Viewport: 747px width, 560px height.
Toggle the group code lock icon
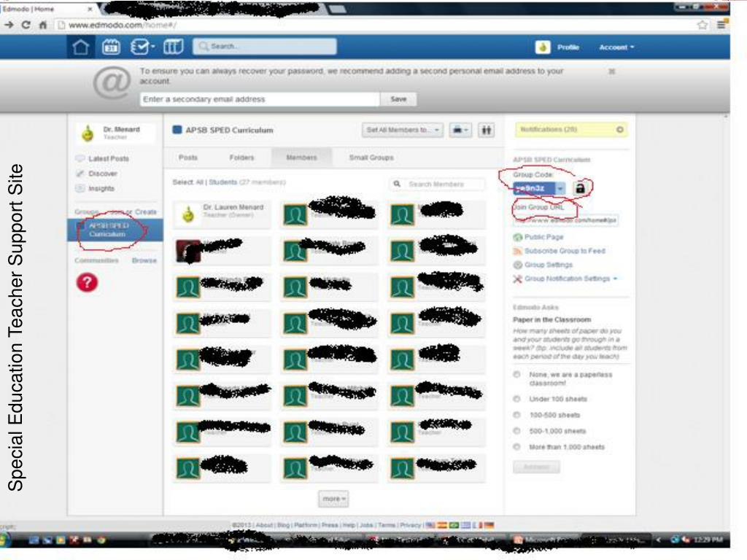(580, 189)
